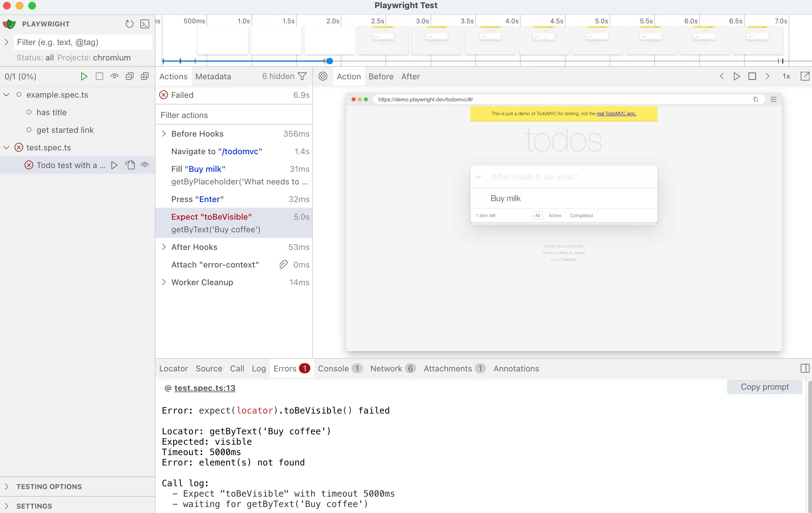Play the trace snapshot playback
The image size is (812, 513).
737,76
